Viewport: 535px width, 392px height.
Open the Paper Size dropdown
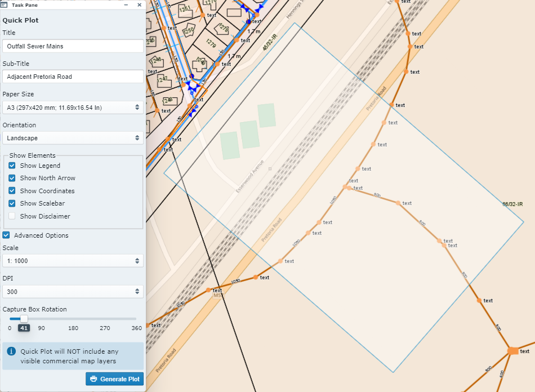point(73,107)
